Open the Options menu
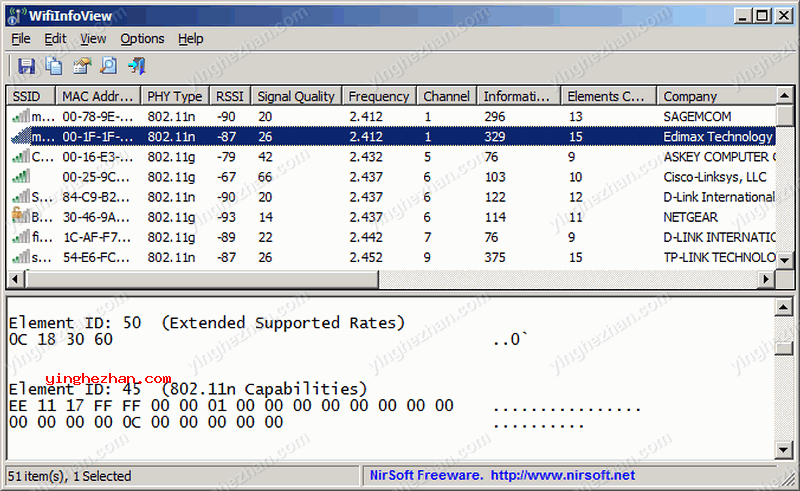The width and height of the screenshot is (800, 491). click(x=142, y=39)
